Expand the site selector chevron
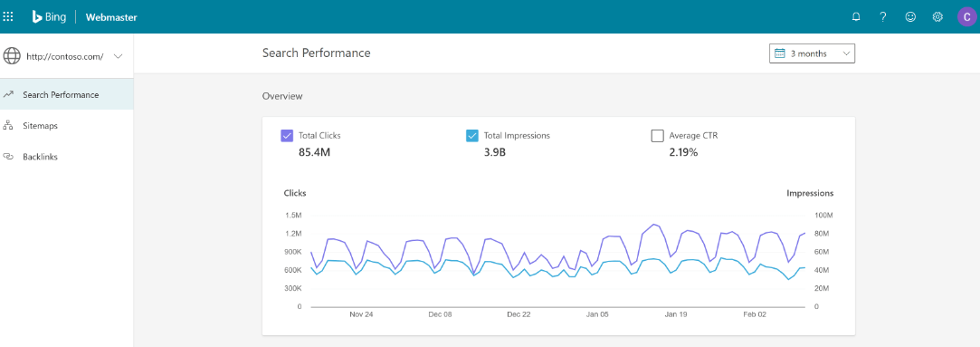This screenshot has width=980, height=347. 119,56
